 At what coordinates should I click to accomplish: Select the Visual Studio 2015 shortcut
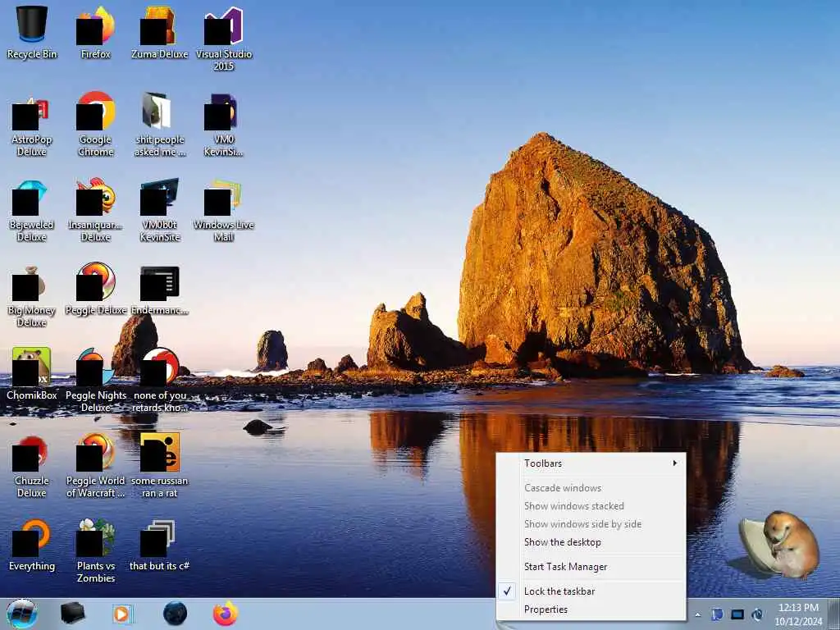[x=224, y=39]
